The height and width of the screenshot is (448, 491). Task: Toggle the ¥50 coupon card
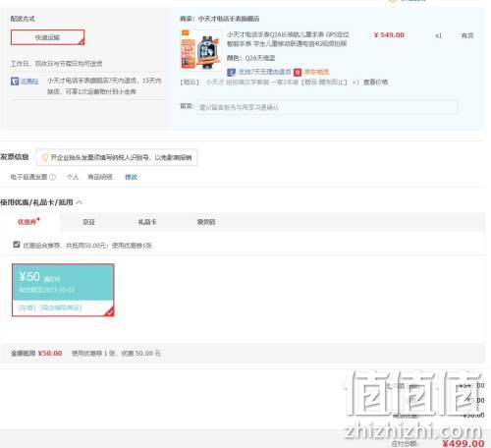[x=63, y=290]
